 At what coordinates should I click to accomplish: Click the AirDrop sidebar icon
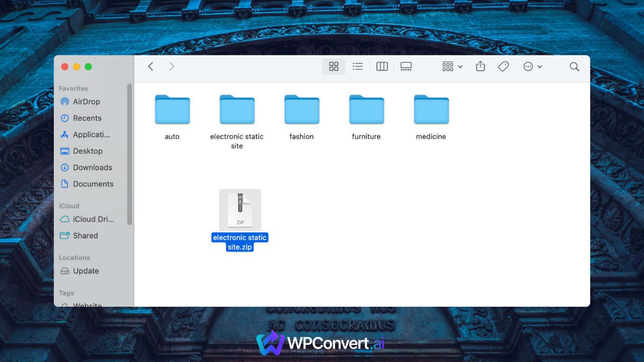(64, 102)
